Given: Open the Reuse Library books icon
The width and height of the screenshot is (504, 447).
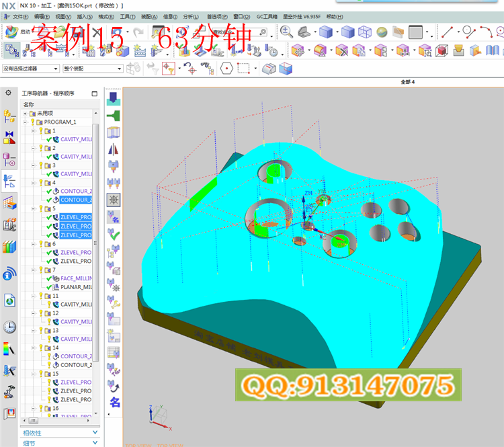Looking at the screenshot, I should [x=9, y=247].
